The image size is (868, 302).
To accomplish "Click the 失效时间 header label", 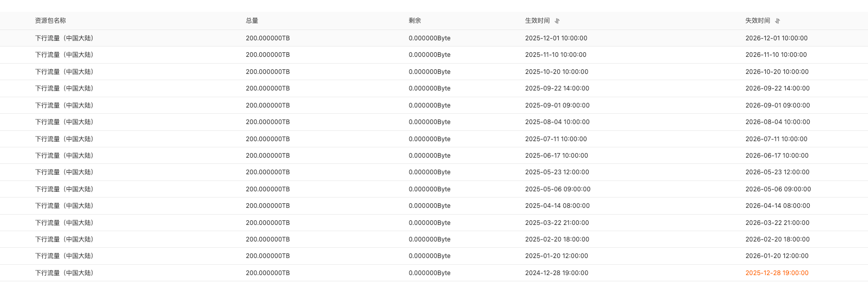I will pyautogui.click(x=757, y=21).
